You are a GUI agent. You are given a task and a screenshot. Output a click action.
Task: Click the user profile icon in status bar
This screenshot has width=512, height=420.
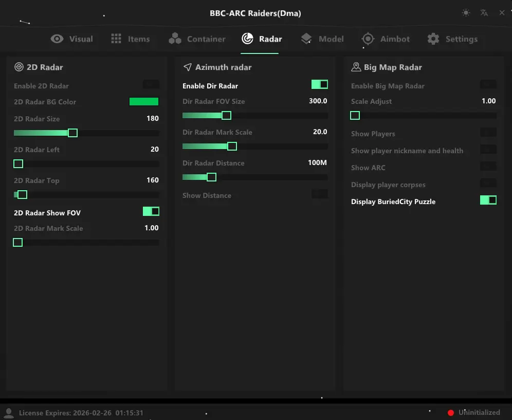click(x=9, y=413)
